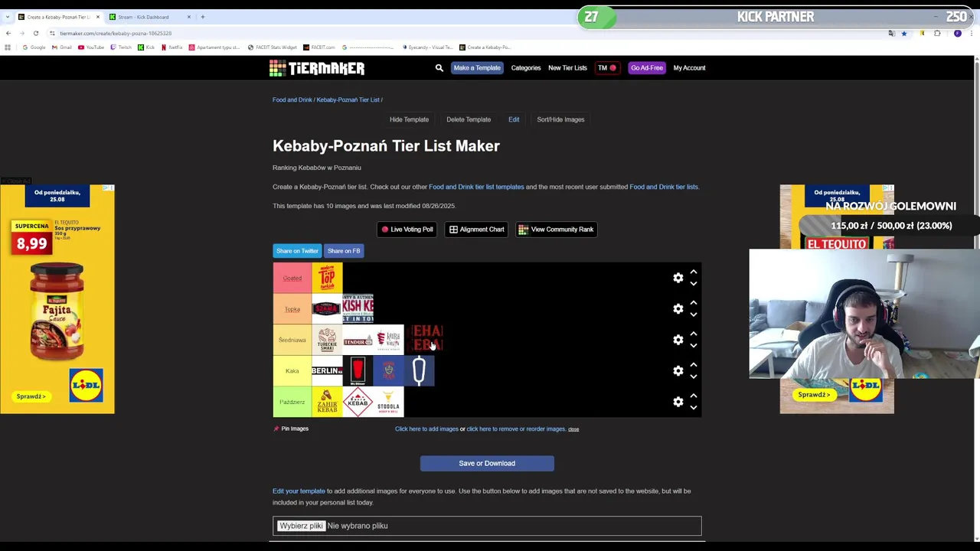Viewport: 980px width, 551px height.
Task: Click the Hide Template button
Action: 409,119
